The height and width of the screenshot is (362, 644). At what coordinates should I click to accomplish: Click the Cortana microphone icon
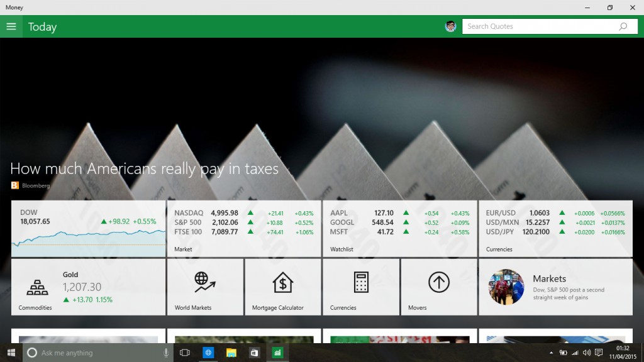coord(166,353)
